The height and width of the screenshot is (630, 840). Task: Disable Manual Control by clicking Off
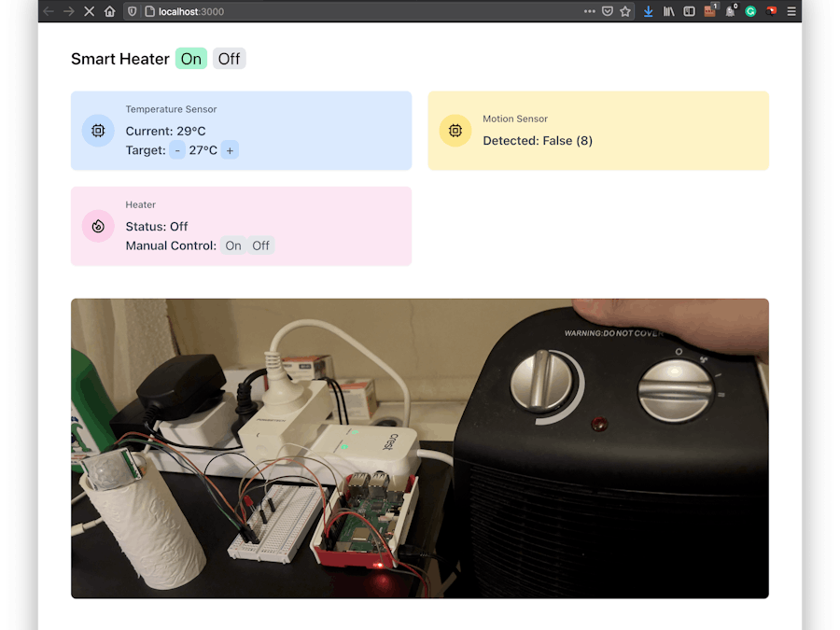260,245
